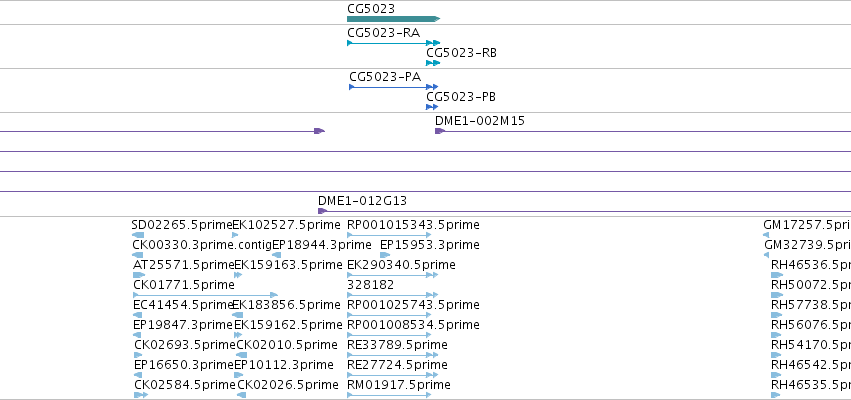Click the EK183856.5prime EST arrow
The height and width of the screenshot is (400, 851).
click(237, 315)
